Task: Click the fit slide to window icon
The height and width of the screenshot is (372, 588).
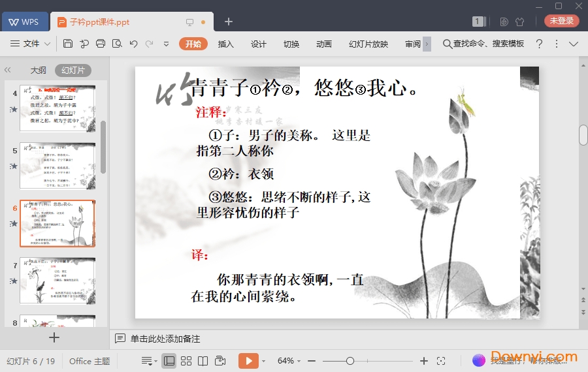Action: click(x=441, y=361)
